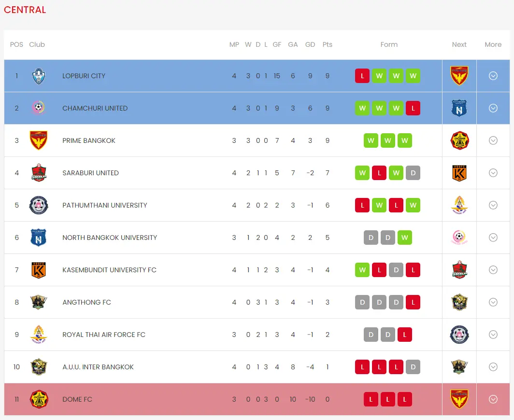The height and width of the screenshot is (420, 514).
Task: Click Lopburi City's first red L form badge
Action: [362, 76]
